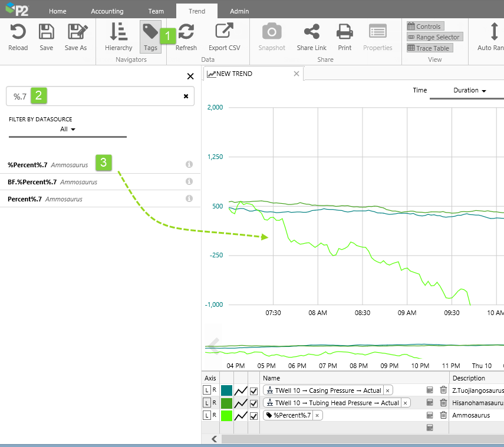The image size is (504, 447).
Task: Switch to the Accounting tab
Action: click(x=107, y=11)
